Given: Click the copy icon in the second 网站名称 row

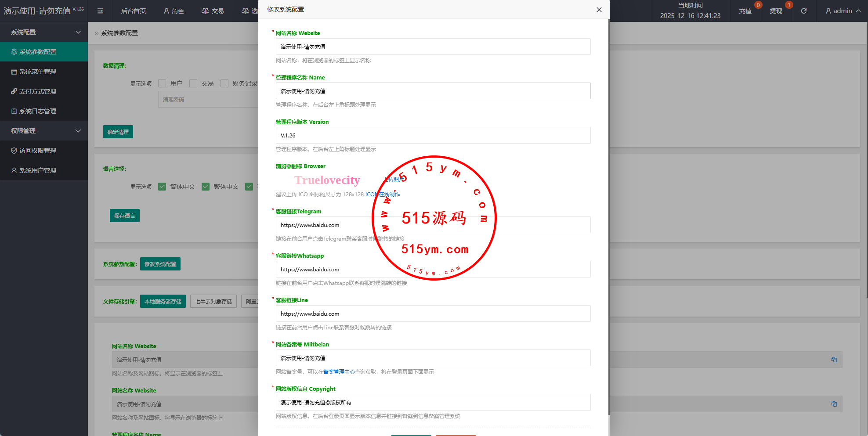Looking at the screenshot, I should click(x=834, y=404).
